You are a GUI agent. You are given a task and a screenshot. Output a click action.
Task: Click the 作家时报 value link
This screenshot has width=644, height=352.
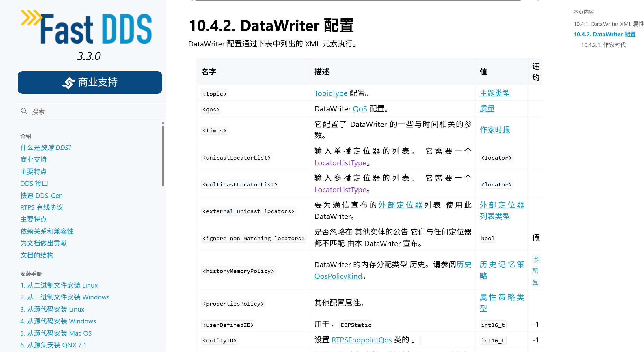click(x=495, y=130)
